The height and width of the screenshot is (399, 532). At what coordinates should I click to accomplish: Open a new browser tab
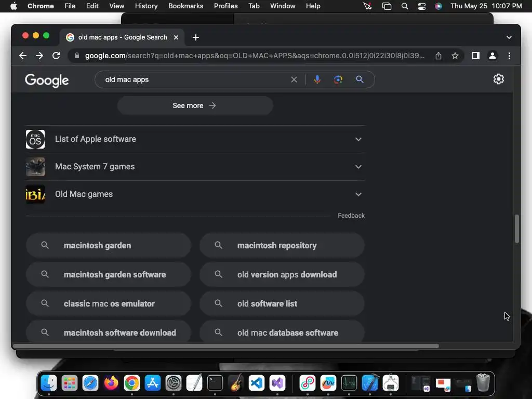(196, 37)
